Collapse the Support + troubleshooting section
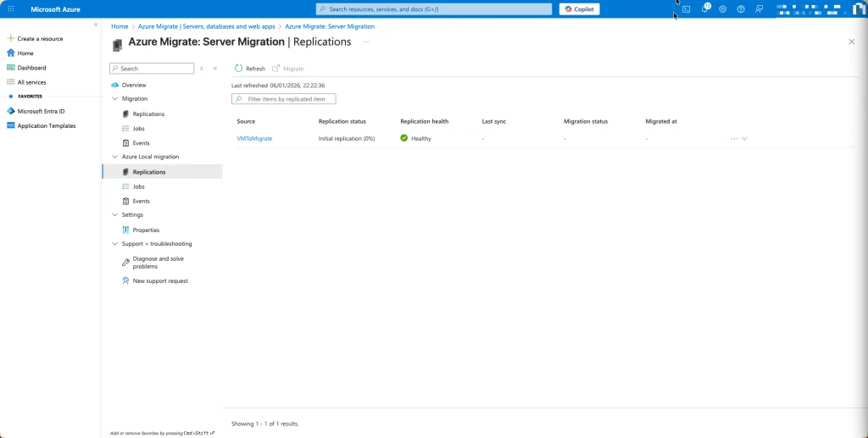The width and height of the screenshot is (868, 438). [115, 244]
